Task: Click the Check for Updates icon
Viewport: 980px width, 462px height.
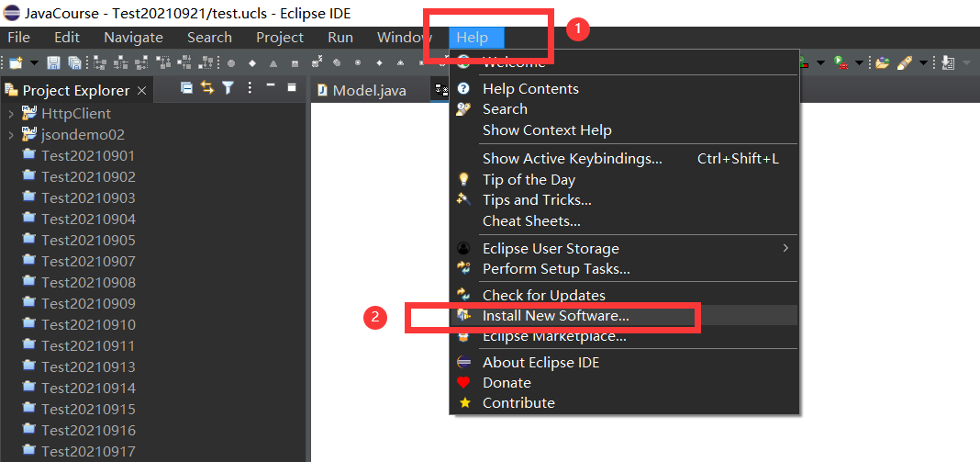Action: click(463, 294)
